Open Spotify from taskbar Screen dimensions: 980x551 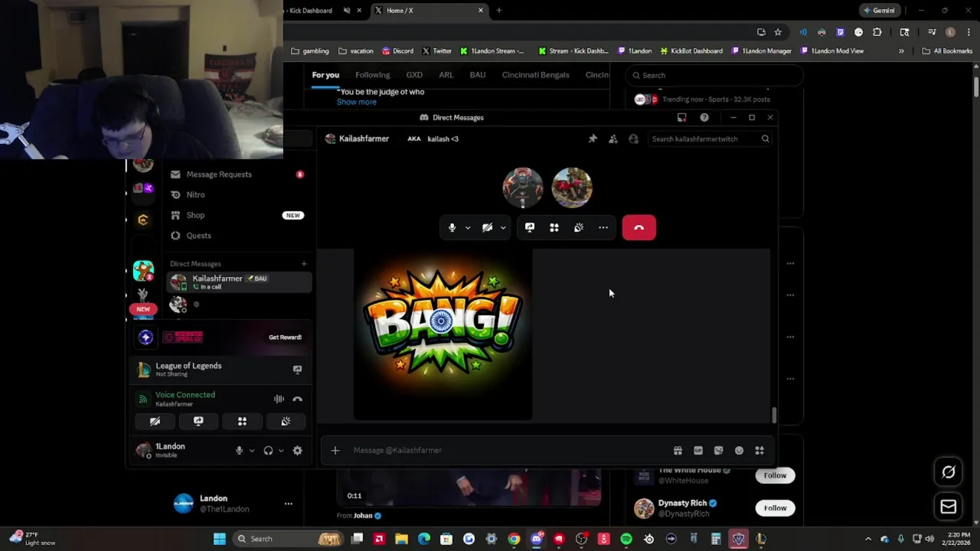(626, 539)
